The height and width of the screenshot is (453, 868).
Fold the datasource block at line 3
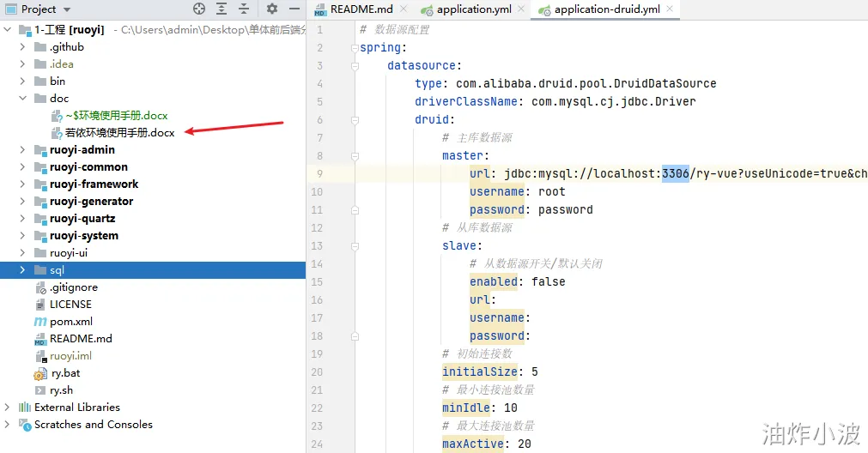(x=355, y=66)
